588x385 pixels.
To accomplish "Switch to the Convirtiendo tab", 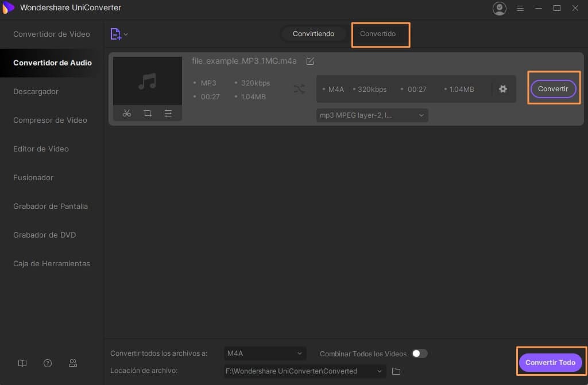I will (314, 34).
